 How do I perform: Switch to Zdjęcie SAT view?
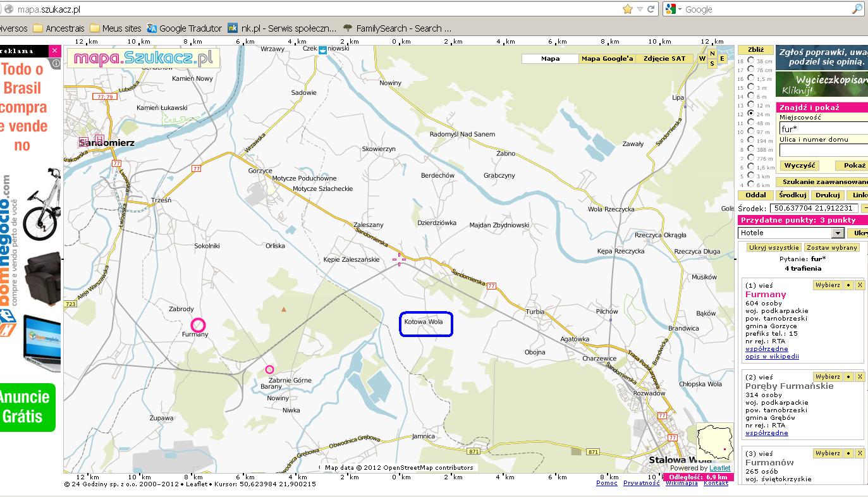point(664,59)
